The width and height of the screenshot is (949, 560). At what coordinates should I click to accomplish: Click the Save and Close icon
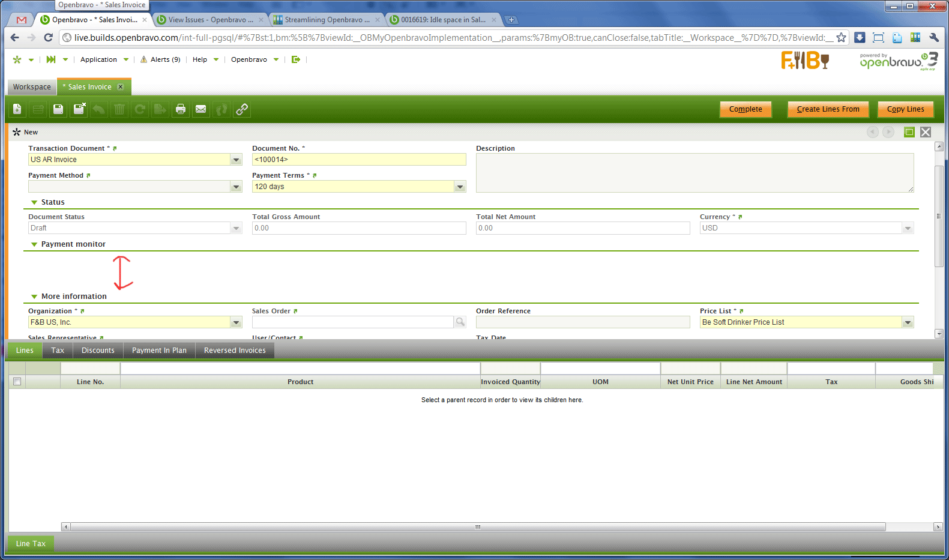(x=79, y=109)
